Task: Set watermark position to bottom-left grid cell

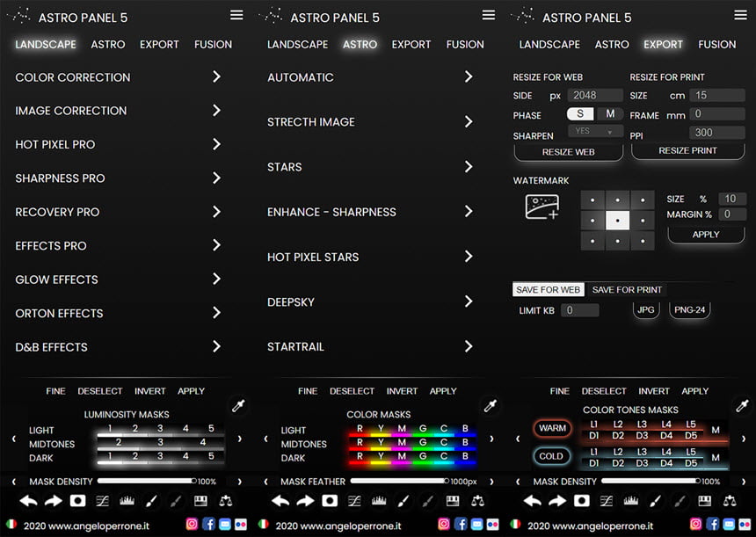Action: click(x=592, y=241)
